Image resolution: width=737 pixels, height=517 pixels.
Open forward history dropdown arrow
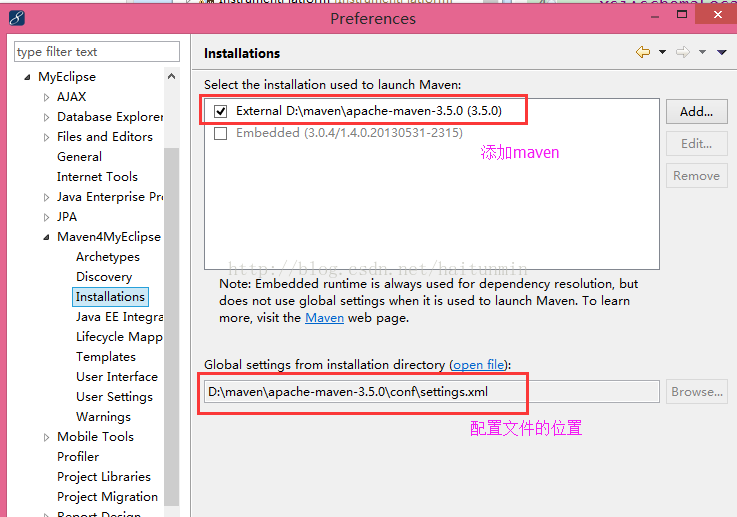702,52
